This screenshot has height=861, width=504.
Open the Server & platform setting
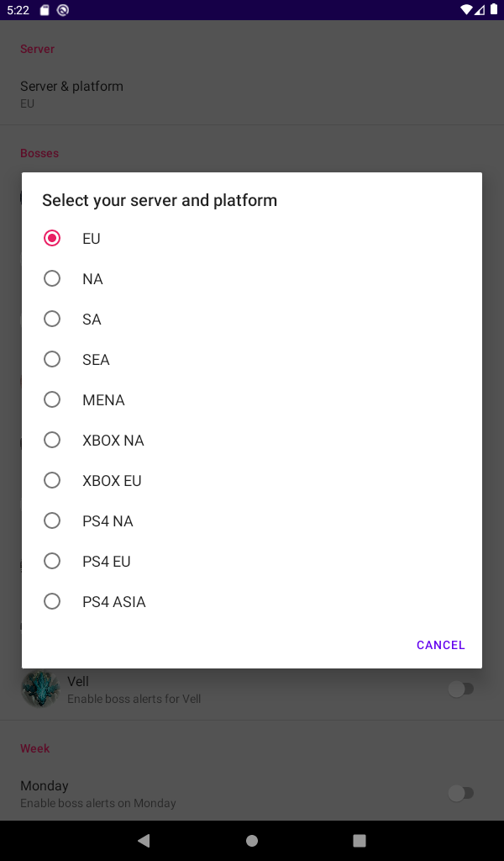coord(252,94)
